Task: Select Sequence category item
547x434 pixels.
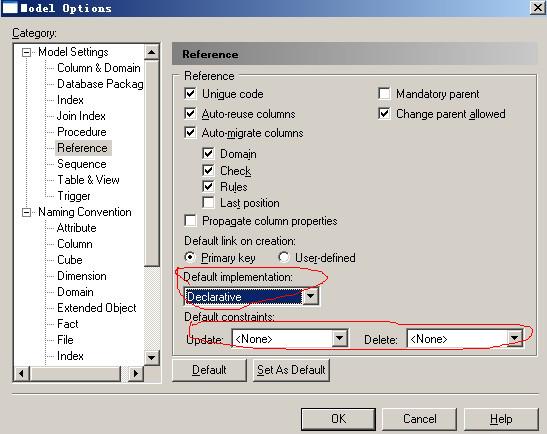Action: pos(82,164)
